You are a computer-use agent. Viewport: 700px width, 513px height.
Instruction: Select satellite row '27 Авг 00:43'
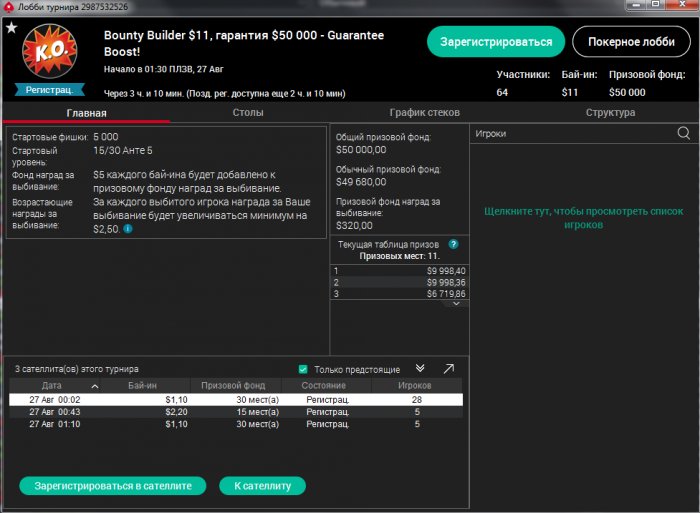point(236,412)
